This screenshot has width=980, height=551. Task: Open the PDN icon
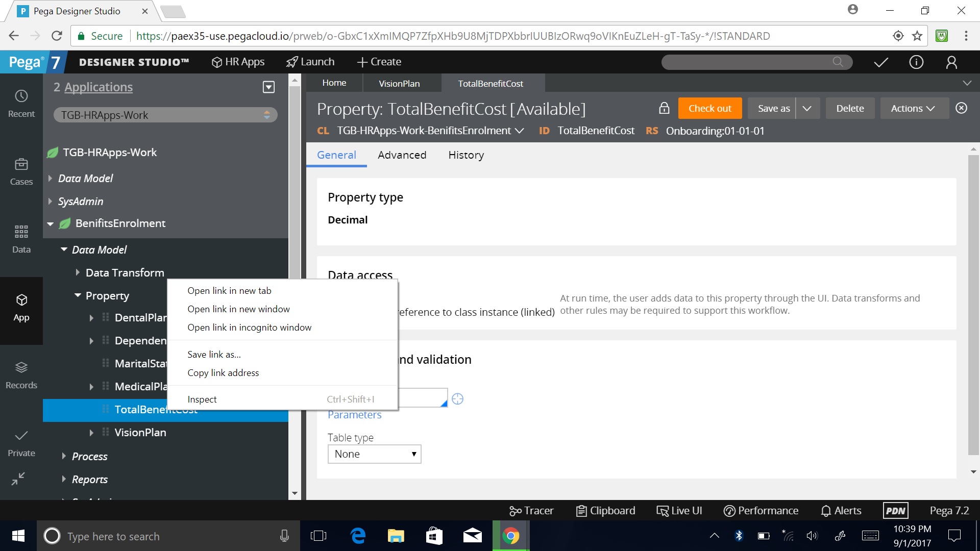coord(896,511)
